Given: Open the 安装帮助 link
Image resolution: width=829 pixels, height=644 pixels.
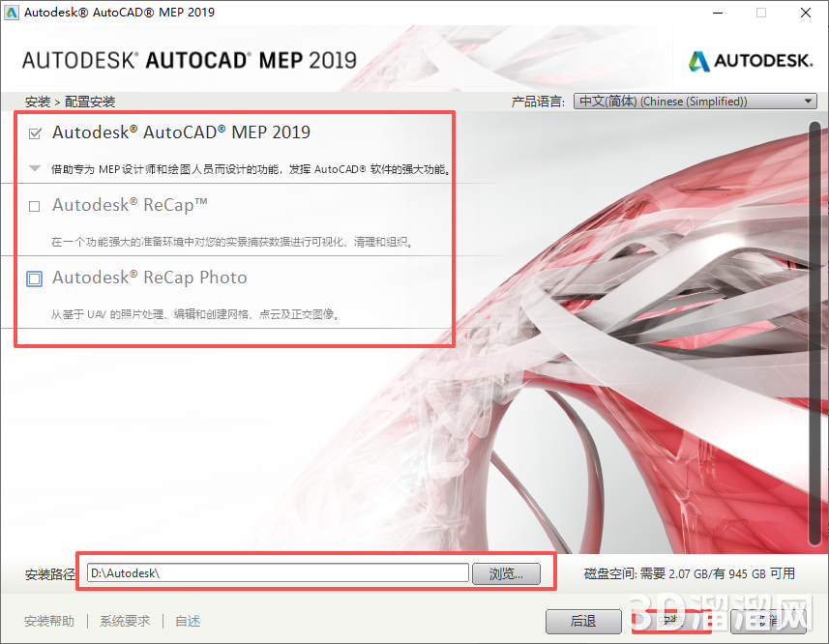Looking at the screenshot, I should (49, 622).
